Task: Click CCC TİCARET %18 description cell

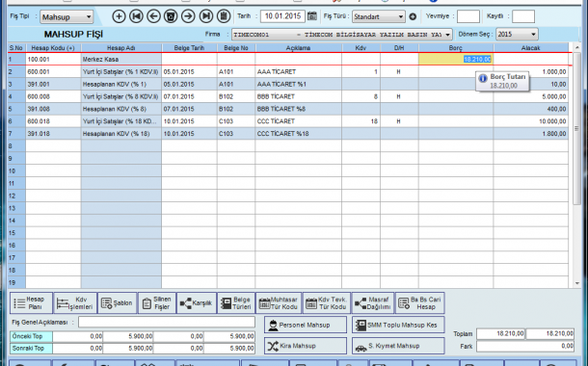Action: click(x=299, y=134)
